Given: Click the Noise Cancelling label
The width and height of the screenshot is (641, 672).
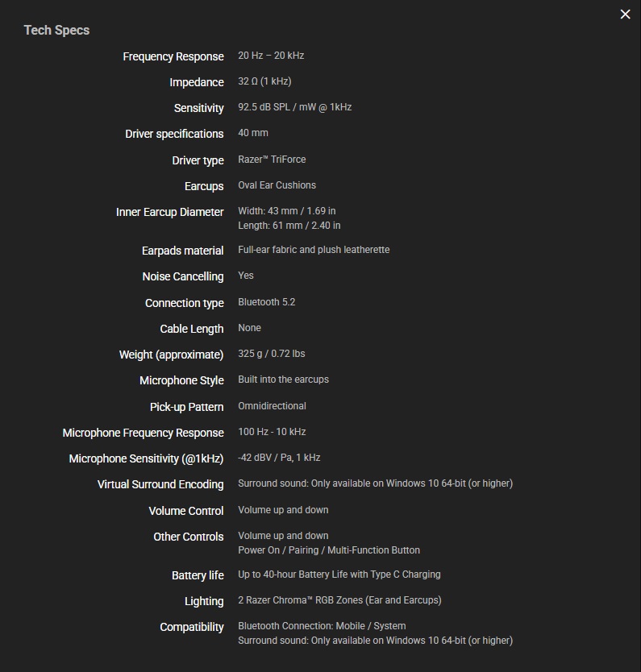Looking at the screenshot, I should (x=182, y=276).
